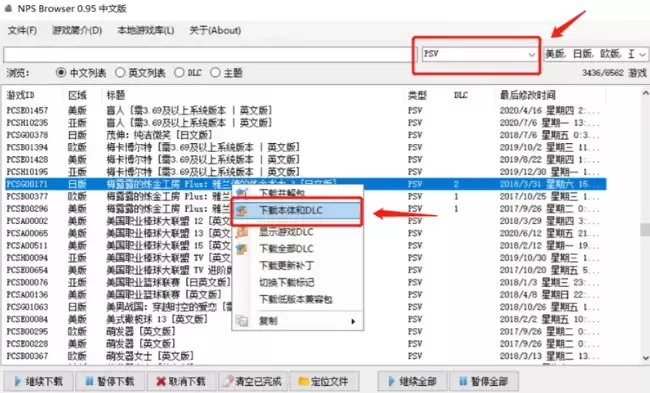Click the 继续全部 button
This screenshot has height=393, width=650.
[413, 381]
